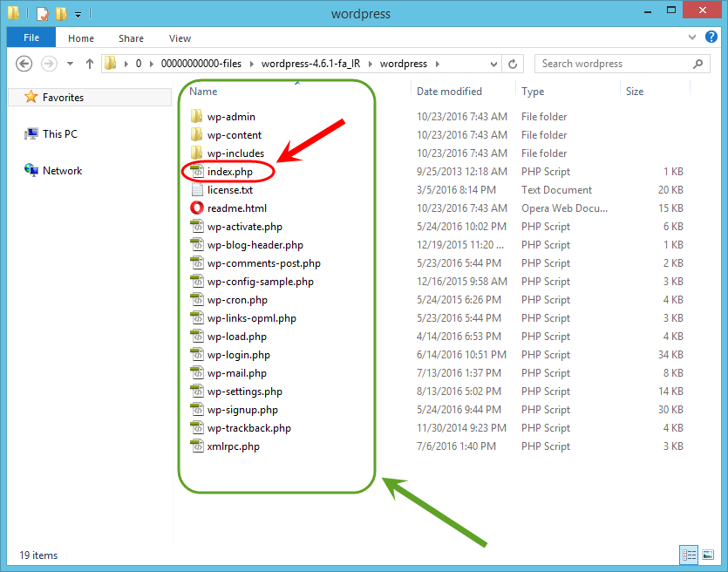
Task: Select the wp-blog-header.php file icon
Action: tap(197, 244)
